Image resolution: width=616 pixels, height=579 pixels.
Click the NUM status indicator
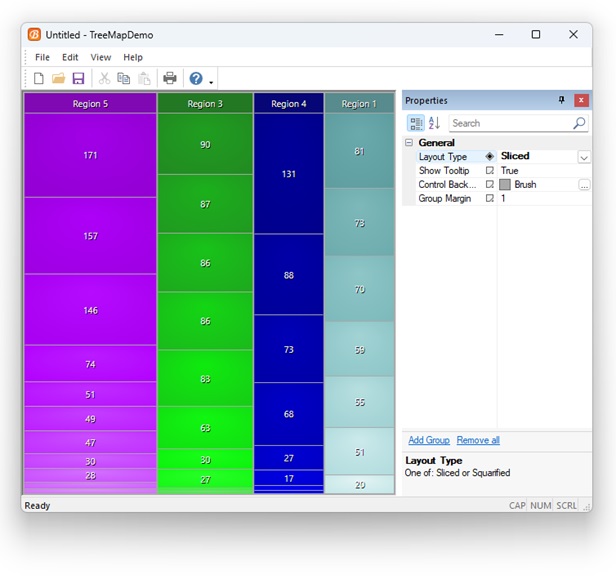coord(541,505)
